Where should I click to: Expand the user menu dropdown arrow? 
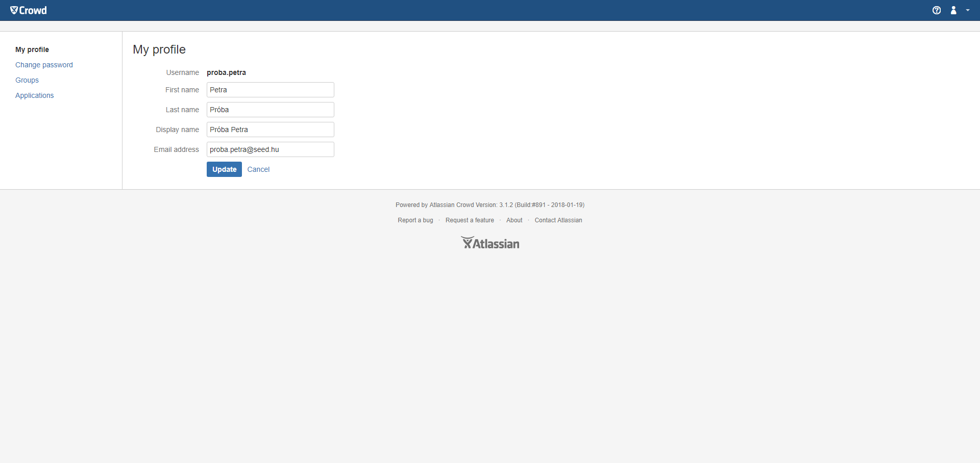tap(968, 10)
